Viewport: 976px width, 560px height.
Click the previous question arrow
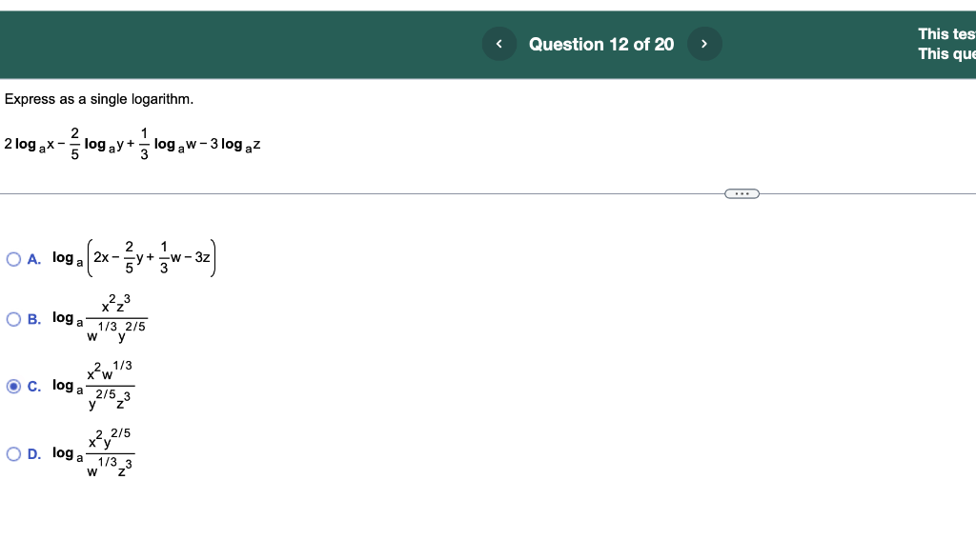point(498,43)
